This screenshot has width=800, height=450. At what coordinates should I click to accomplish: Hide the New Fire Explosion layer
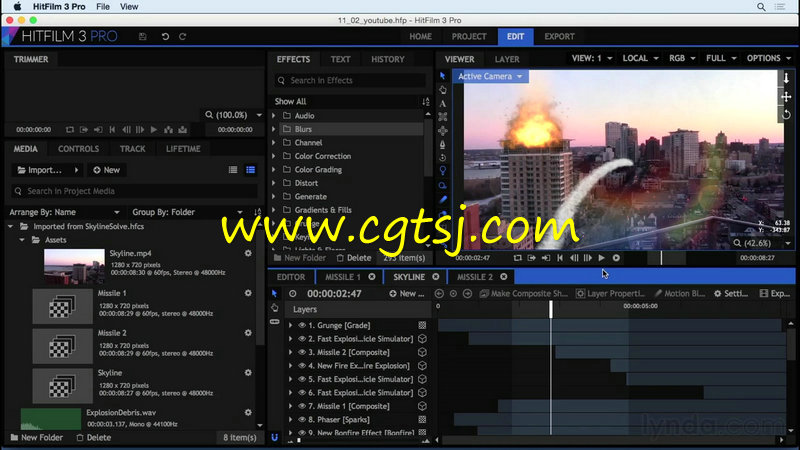[302, 366]
